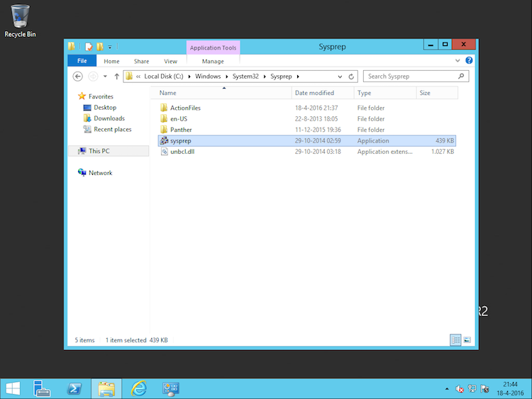Viewport: 532px width, 399px height.
Task: Open the Windows Start button
Action: 13,388
